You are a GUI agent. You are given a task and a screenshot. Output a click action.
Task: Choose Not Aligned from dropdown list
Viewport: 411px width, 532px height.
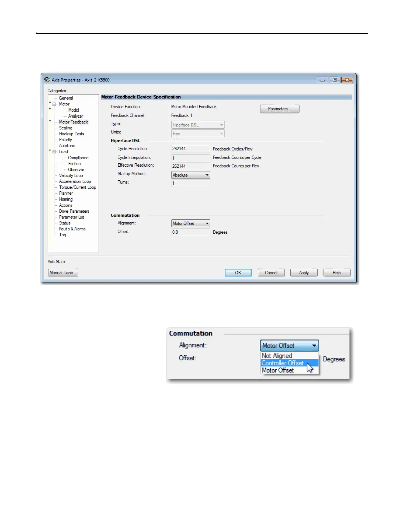point(289,356)
